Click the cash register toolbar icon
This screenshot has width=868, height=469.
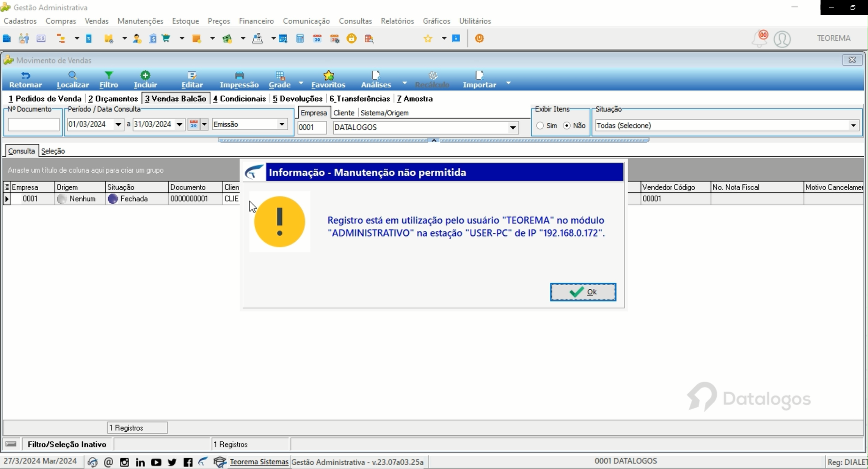(x=258, y=39)
